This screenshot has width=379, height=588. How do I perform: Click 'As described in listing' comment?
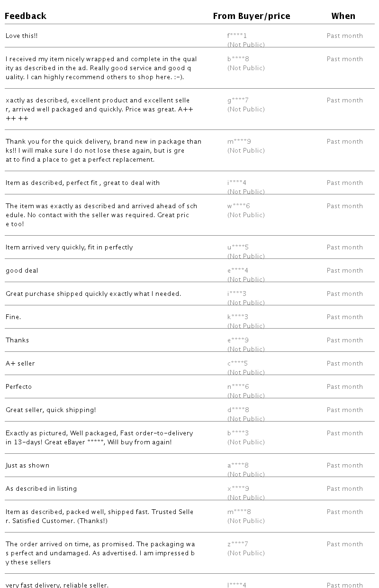click(x=41, y=488)
